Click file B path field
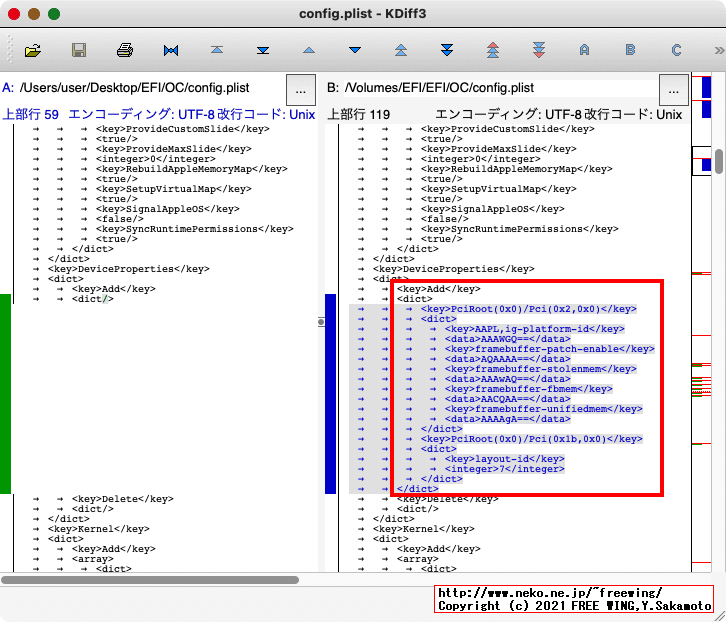Image resolution: width=726 pixels, height=622 pixels. point(500,88)
